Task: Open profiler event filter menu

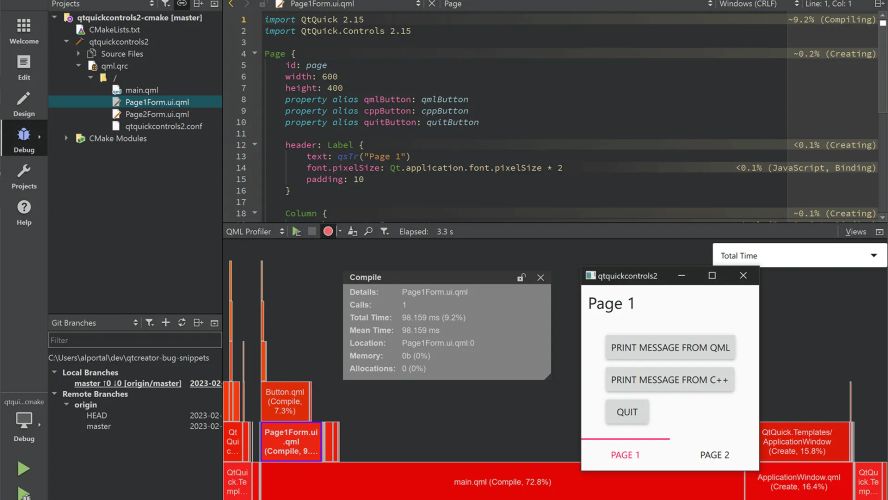Action: (x=385, y=232)
